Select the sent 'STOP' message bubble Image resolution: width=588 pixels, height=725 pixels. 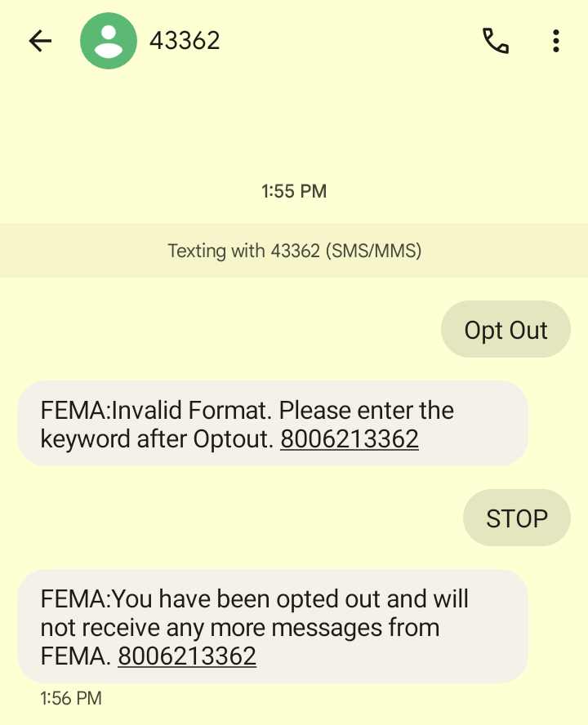(x=516, y=518)
